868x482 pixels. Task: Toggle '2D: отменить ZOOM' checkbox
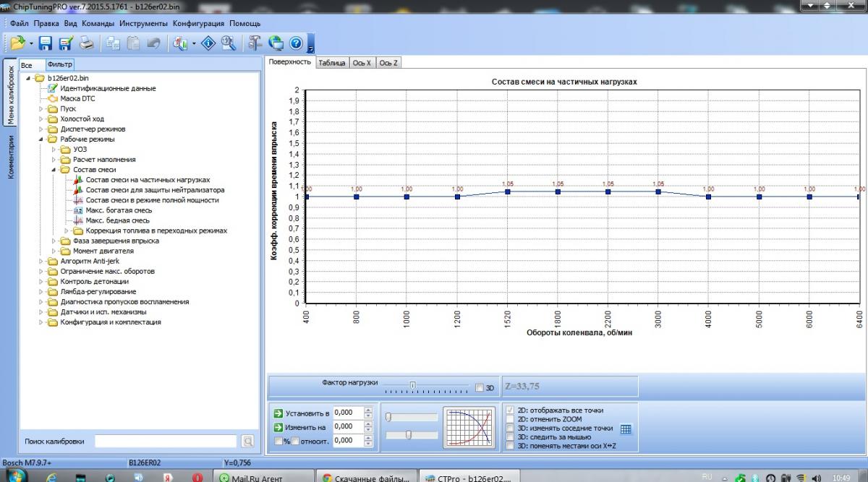[x=511, y=419]
